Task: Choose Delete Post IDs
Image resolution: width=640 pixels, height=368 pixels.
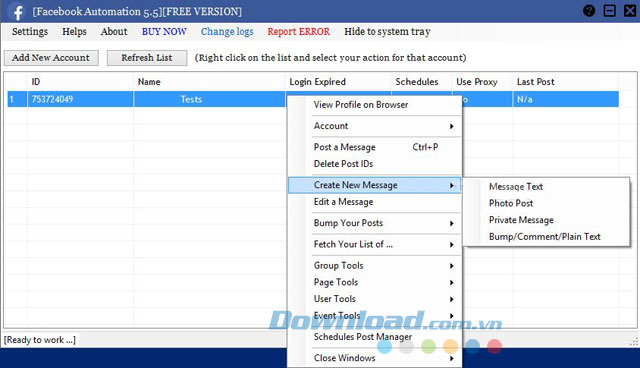Action: pyautogui.click(x=375, y=164)
